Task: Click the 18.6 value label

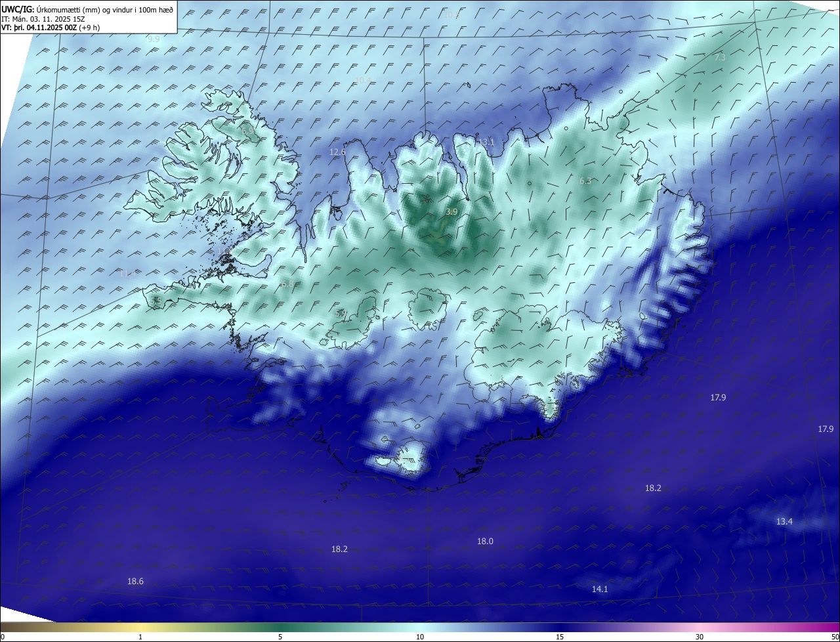Action: pos(135,581)
